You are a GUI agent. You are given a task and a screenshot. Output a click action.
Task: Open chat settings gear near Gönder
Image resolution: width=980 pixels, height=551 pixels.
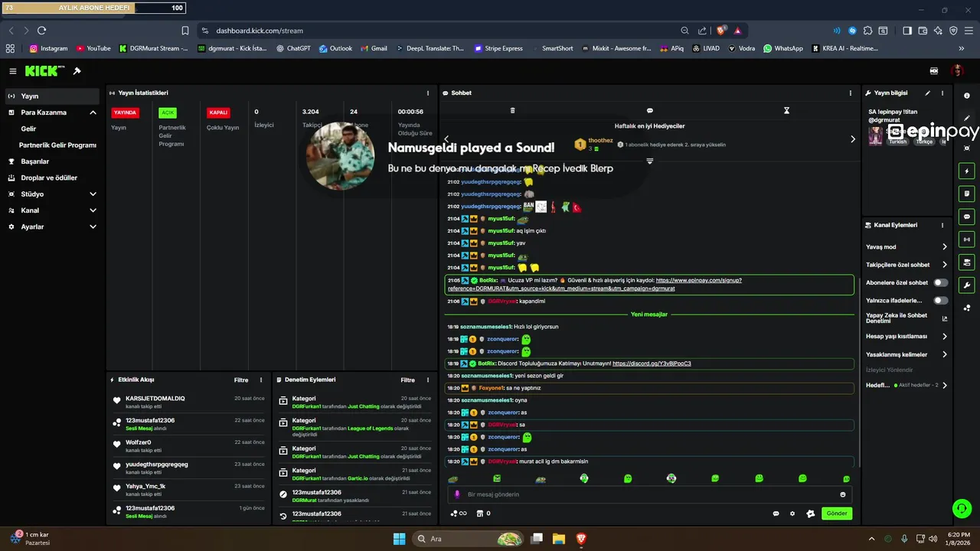(x=792, y=514)
